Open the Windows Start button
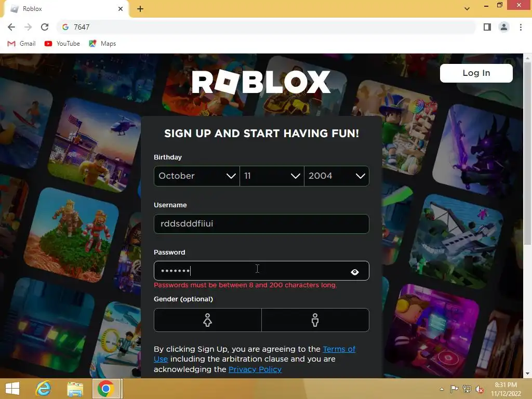 pyautogui.click(x=12, y=389)
